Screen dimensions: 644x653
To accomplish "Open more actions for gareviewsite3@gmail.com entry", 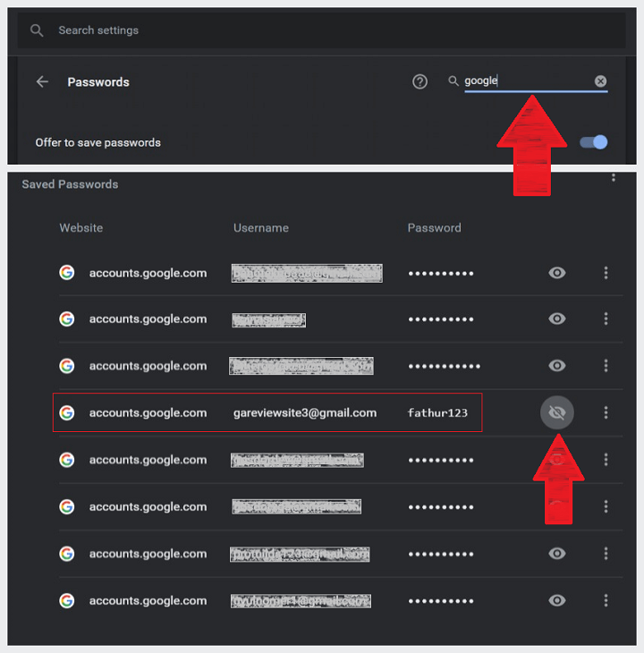I will pos(606,412).
